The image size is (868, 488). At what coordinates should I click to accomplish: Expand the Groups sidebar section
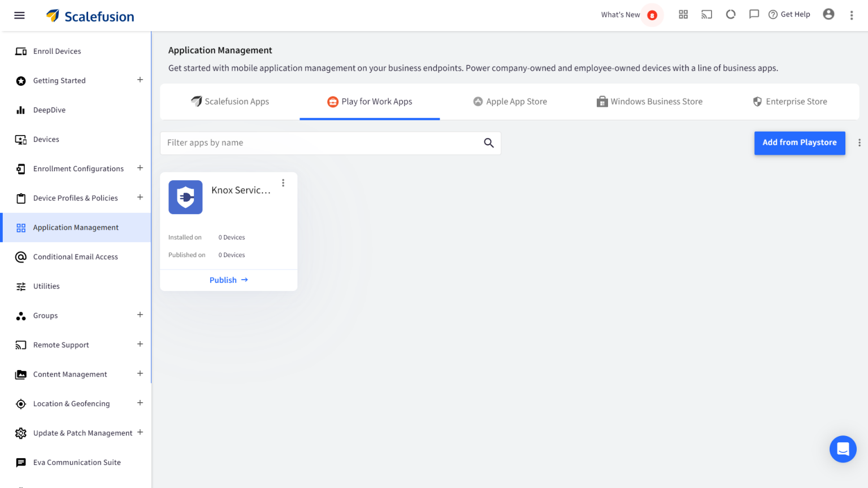tap(140, 315)
